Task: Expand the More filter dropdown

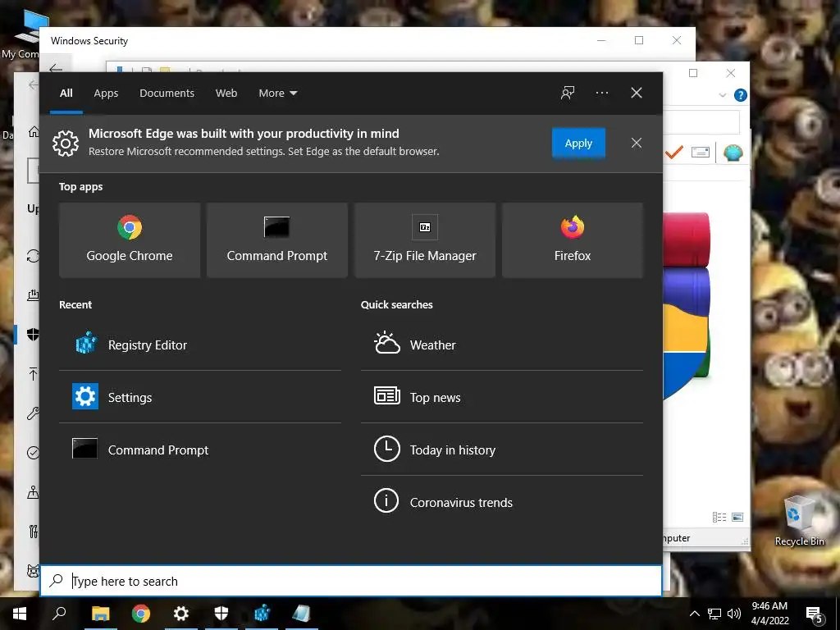Action: click(x=277, y=93)
